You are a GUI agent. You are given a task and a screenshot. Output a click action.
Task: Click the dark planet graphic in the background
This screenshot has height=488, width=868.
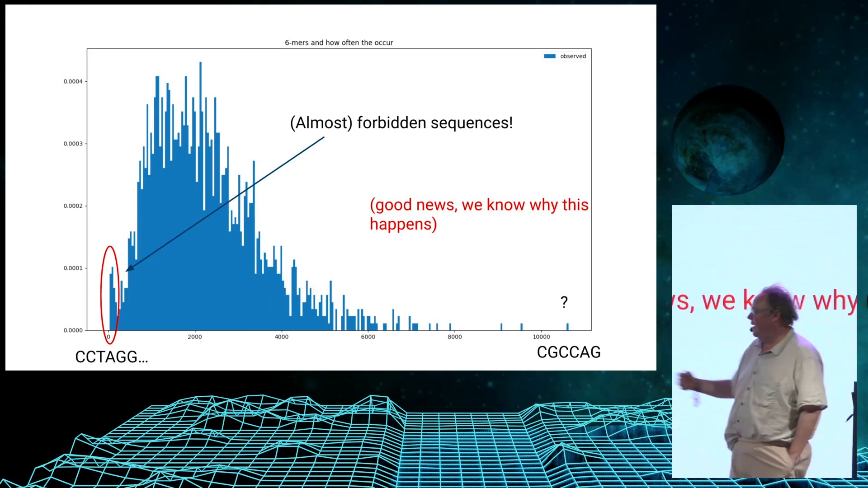tap(728, 140)
